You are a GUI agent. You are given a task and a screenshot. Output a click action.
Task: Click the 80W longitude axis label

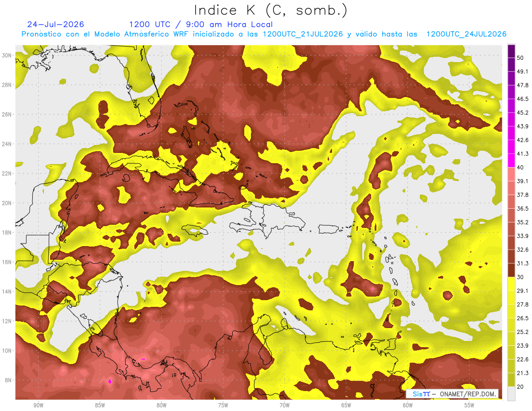161,405
